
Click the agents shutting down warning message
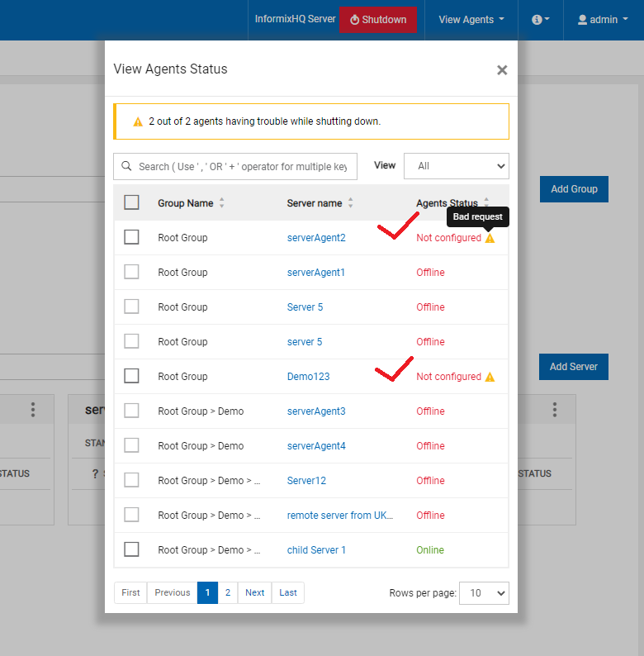265,121
